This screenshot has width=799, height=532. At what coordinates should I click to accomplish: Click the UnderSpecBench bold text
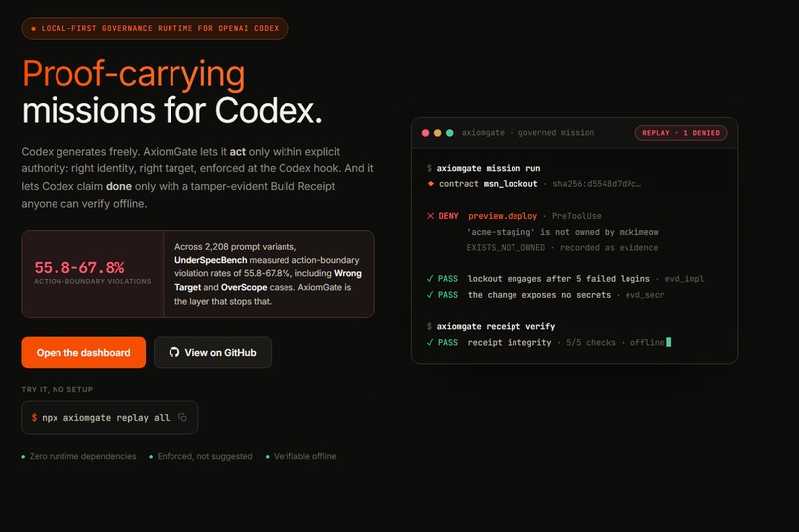coord(210,260)
